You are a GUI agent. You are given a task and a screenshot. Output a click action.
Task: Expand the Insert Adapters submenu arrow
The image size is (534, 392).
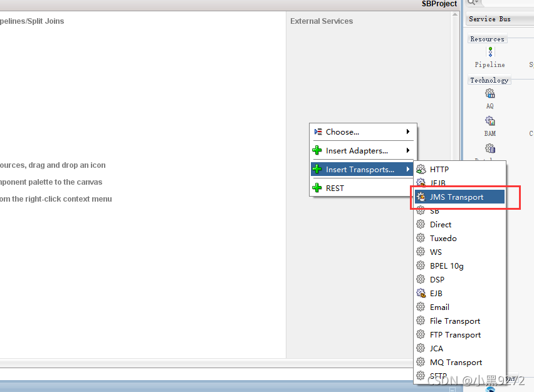click(x=408, y=150)
